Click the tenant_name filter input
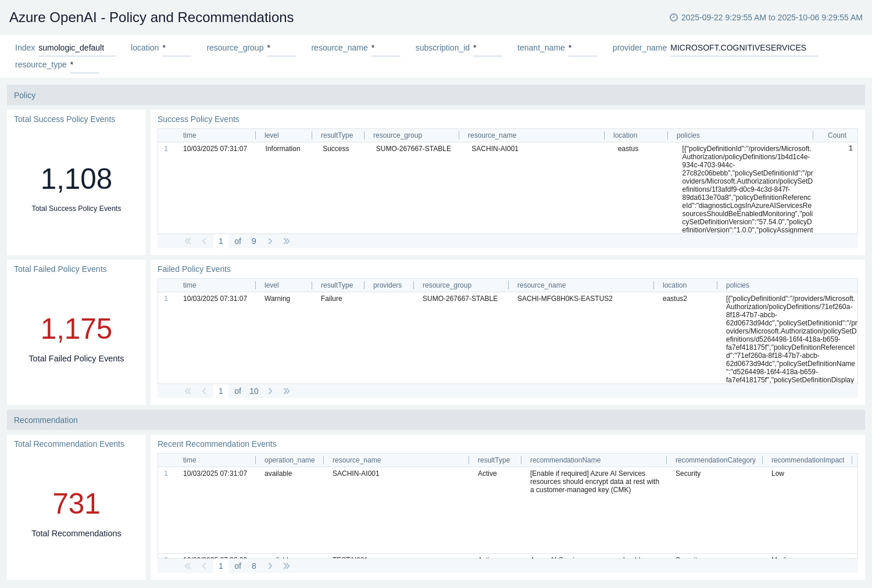 (582, 48)
